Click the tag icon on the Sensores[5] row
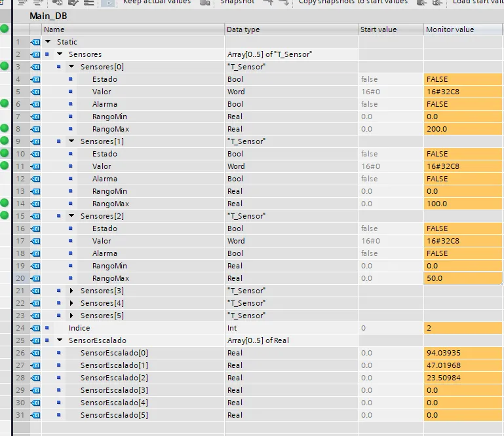The width and height of the screenshot is (504, 436). 35,316
